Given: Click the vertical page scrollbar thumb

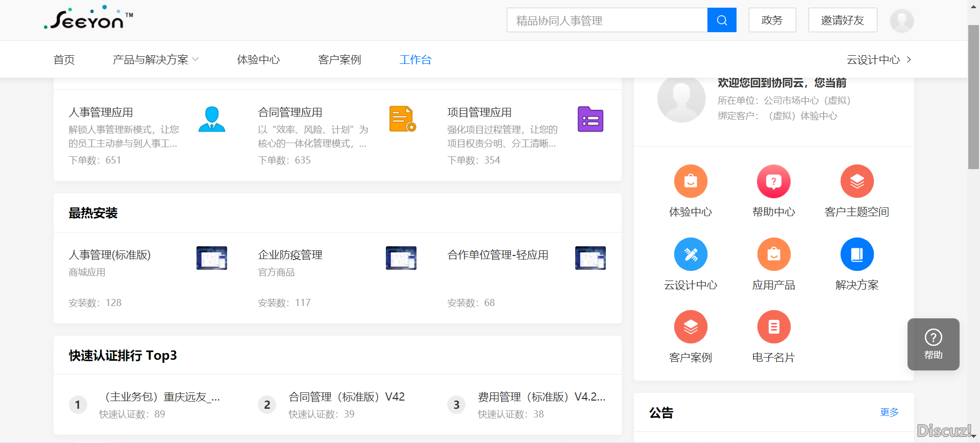Looking at the screenshot, I should 973,97.
